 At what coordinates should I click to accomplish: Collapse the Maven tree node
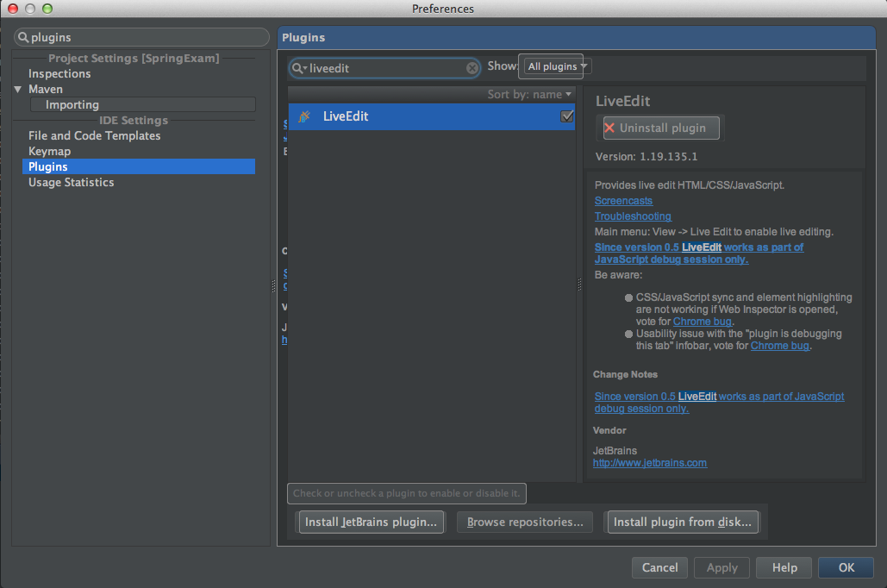18,90
